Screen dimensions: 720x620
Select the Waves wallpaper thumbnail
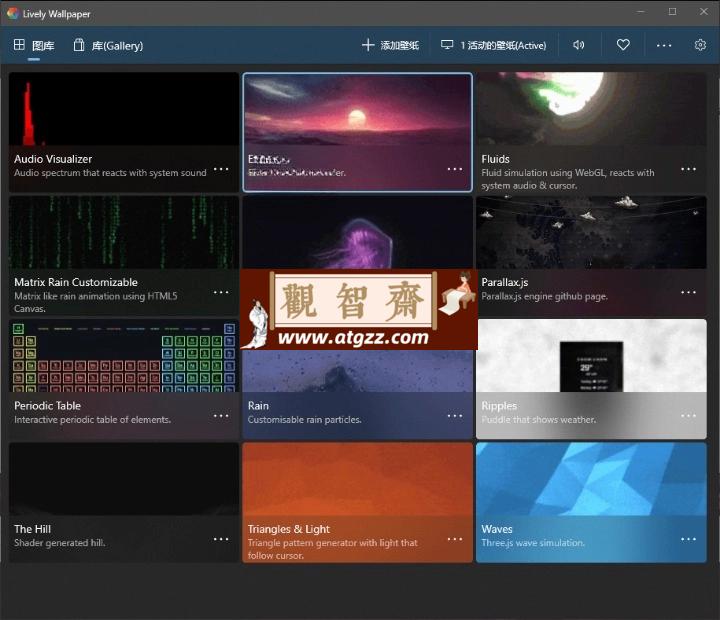(591, 479)
